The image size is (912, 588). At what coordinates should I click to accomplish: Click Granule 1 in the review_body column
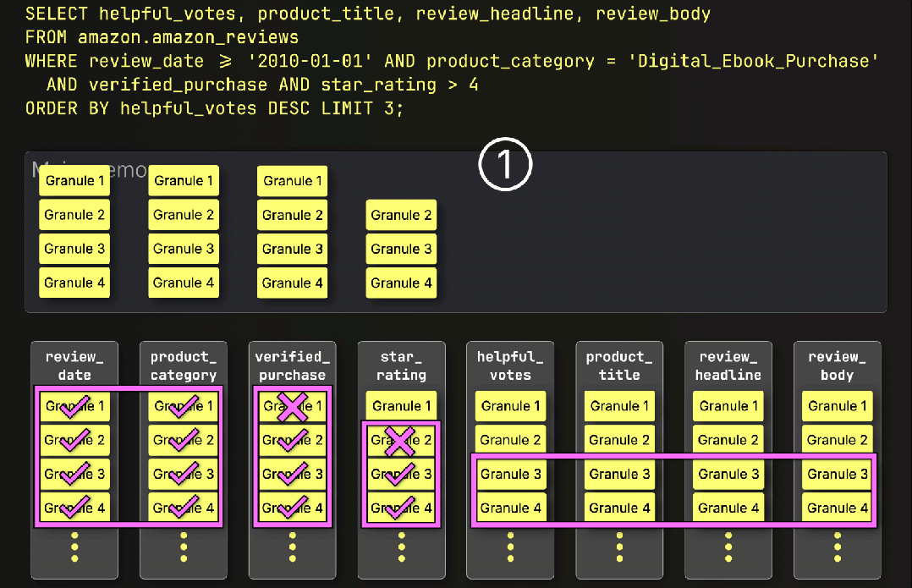tap(837, 406)
